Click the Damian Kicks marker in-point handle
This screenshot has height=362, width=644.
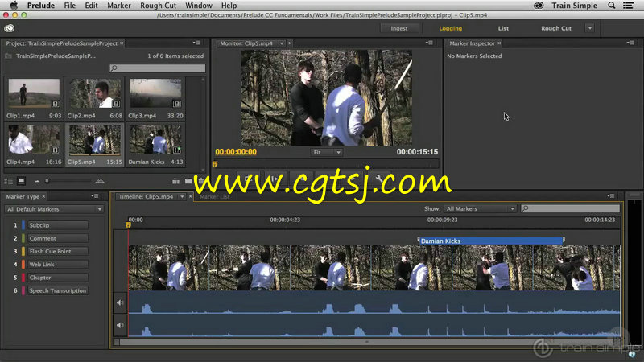(x=418, y=240)
